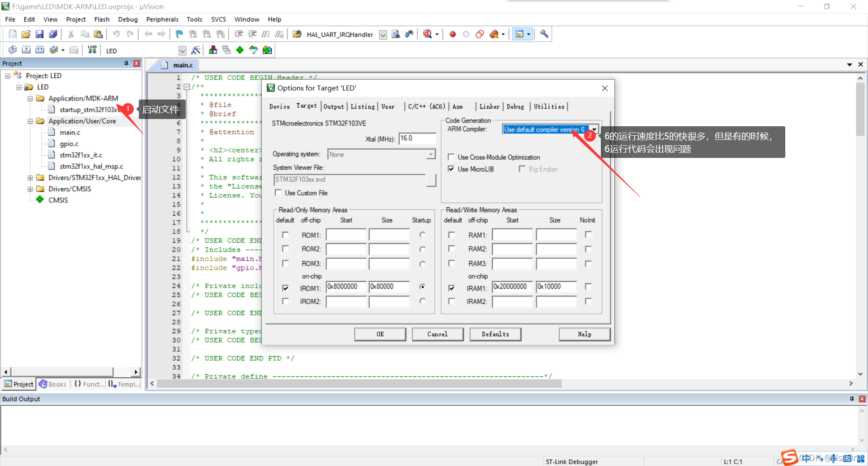Click the Select Software Packs icon
This screenshot has height=466, width=868.
(x=254, y=50)
